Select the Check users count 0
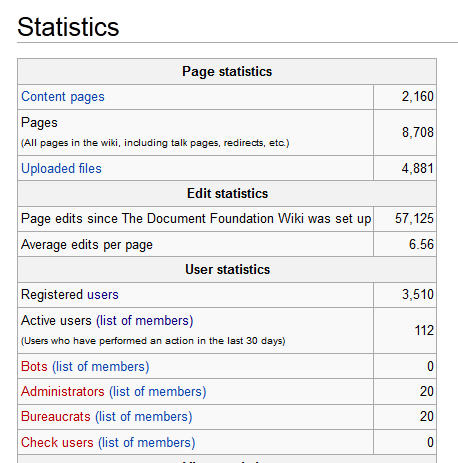This screenshot has height=463, width=458. point(430,442)
